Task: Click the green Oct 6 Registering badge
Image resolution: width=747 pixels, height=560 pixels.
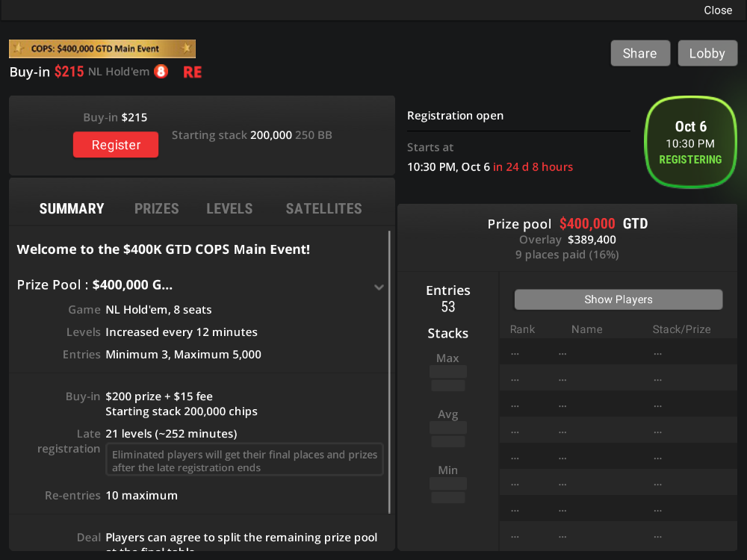Action: pyautogui.click(x=690, y=142)
